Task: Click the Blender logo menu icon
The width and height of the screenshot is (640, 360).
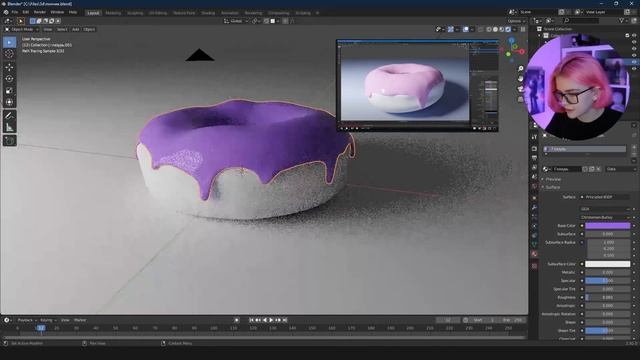Action: pos(6,12)
